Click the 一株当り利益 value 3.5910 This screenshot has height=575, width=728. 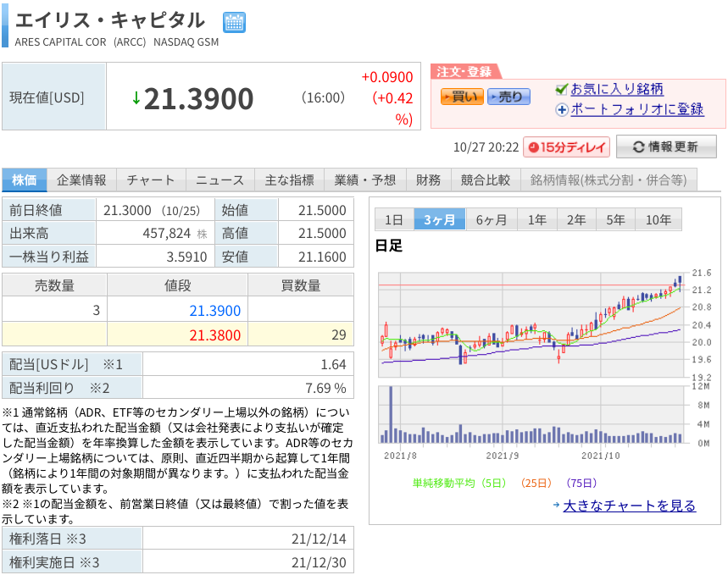point(186,257)
